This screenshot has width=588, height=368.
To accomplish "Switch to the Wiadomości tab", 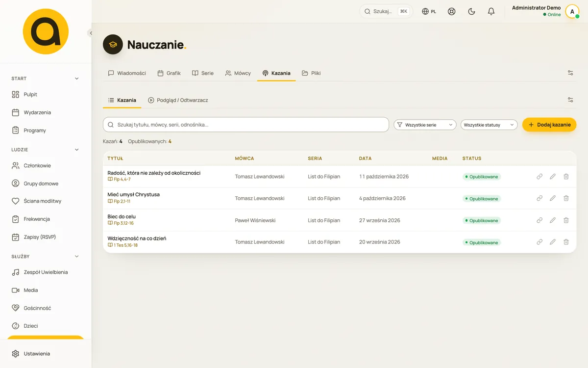I will [x=127, y=73].
